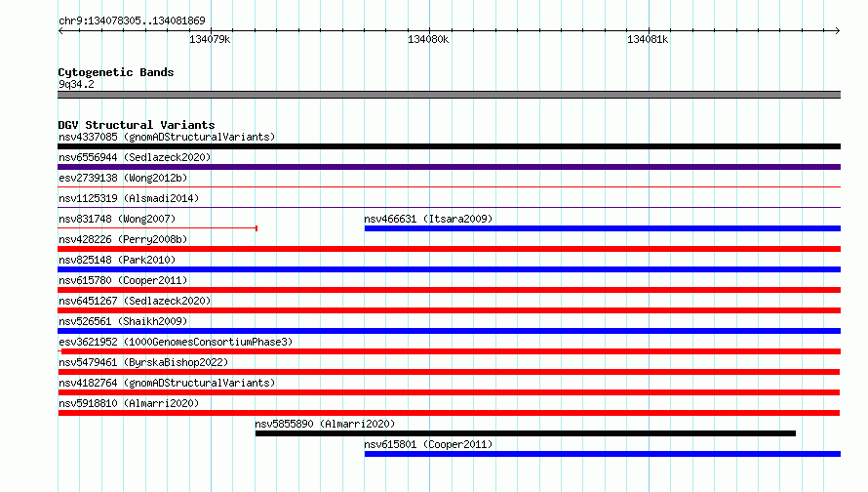The height and width of the screenshot is (492, 868).
Task: Select the red esv3621952 variant bar
Action: (449, 351)
